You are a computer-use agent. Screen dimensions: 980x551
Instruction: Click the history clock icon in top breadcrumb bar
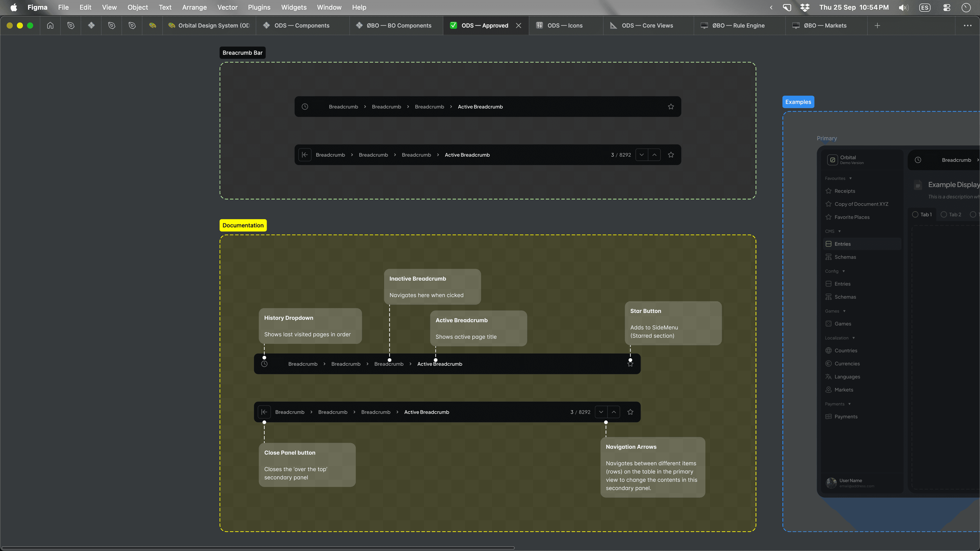(x=305, y=106)
